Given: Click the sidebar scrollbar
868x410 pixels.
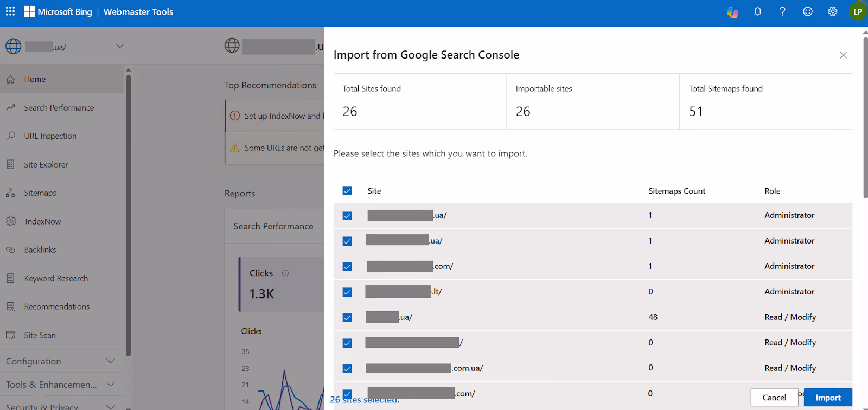Looking at the screenshot, I should click(129, 215).
